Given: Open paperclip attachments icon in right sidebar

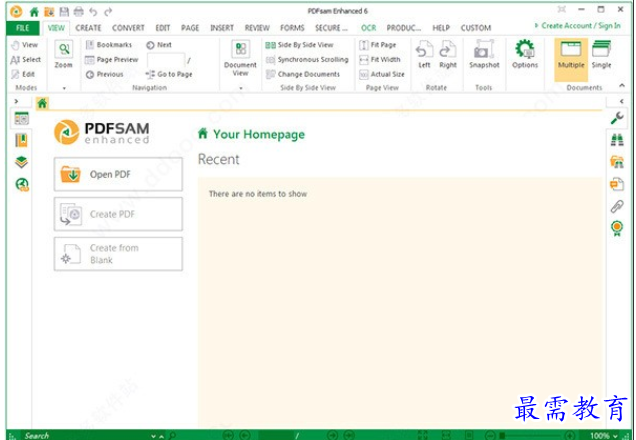Looking at the screenshot, I should coord(617,206).
